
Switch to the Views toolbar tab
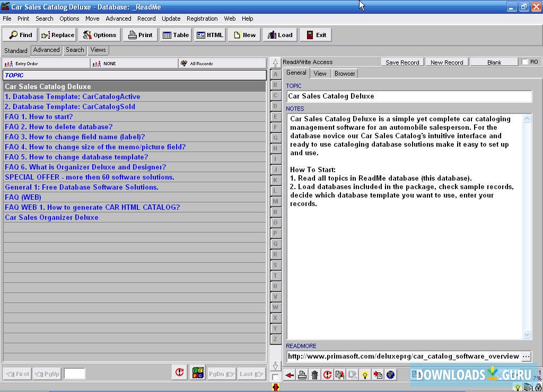pyautogui.click(x=98, y=50)
